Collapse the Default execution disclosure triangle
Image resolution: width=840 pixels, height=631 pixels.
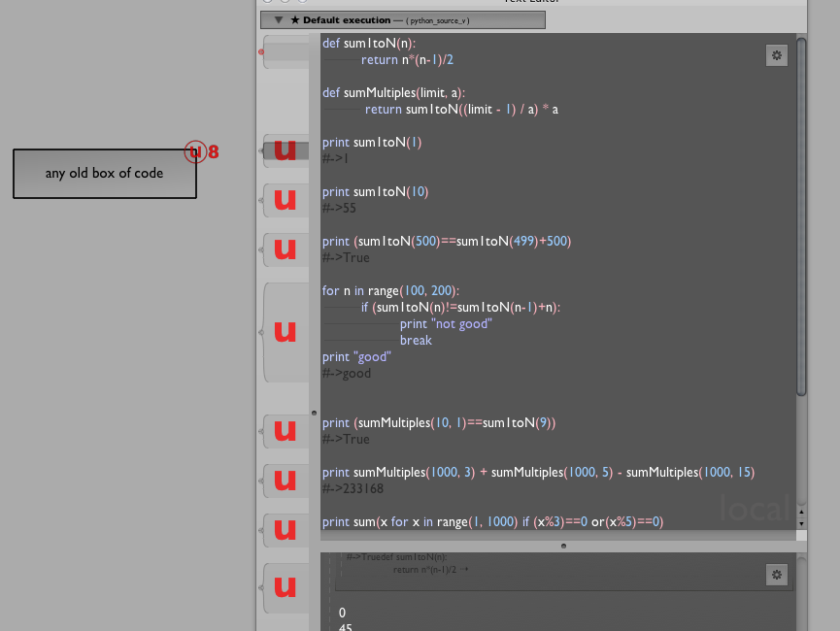pos(279,19)
